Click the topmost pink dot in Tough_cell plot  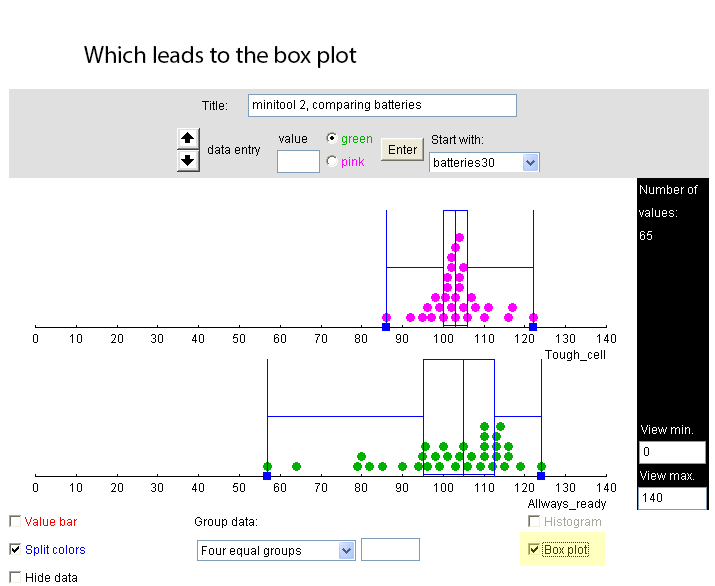460,237
